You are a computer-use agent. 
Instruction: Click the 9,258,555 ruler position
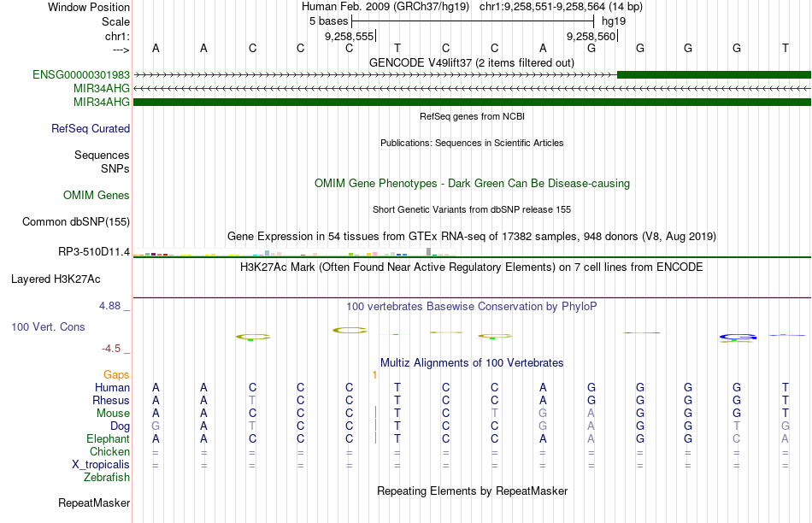click(349, 36)
